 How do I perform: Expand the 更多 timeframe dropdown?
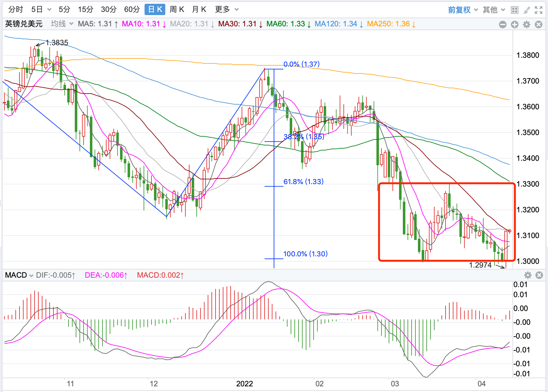(227, 9)
